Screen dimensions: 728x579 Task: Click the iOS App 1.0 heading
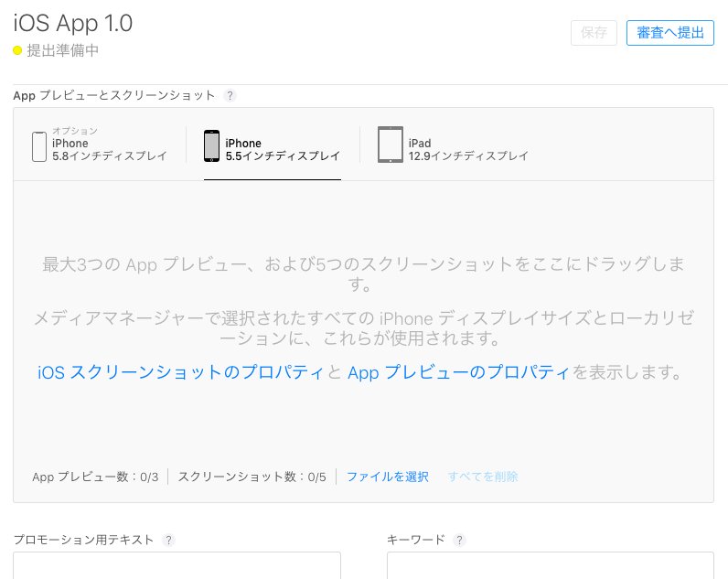point(73,23)
